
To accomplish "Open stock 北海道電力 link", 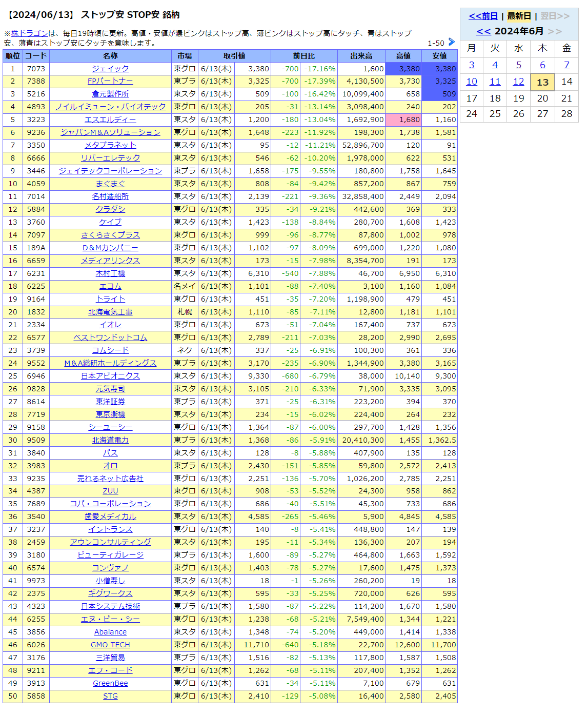I will tap(110, 441).
